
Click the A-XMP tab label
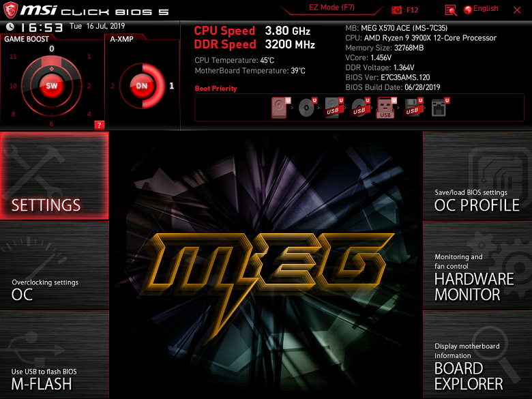click(x=121, y=40)
